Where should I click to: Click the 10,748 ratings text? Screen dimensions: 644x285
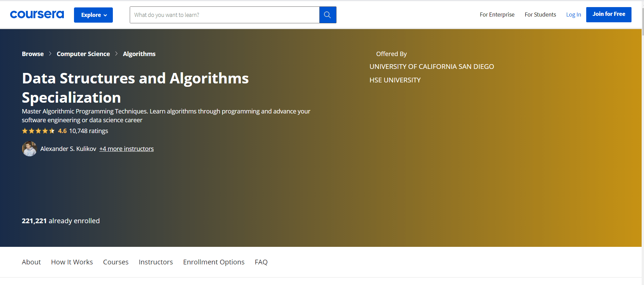click(89, 131)
